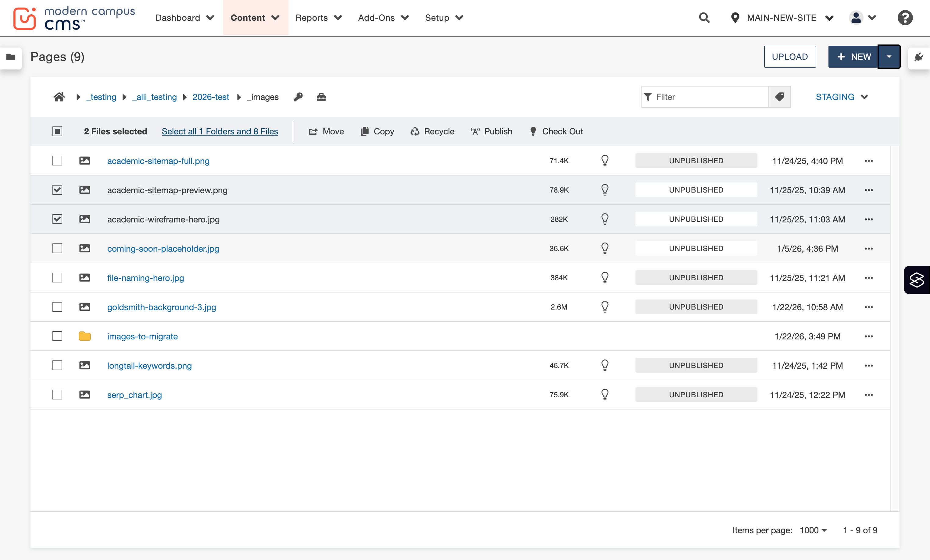Image resolution: width=930 pixels, height=560 pixels.
Task: Open the help question mark icon
Action: pyautogui.click(x=905, y=18)
